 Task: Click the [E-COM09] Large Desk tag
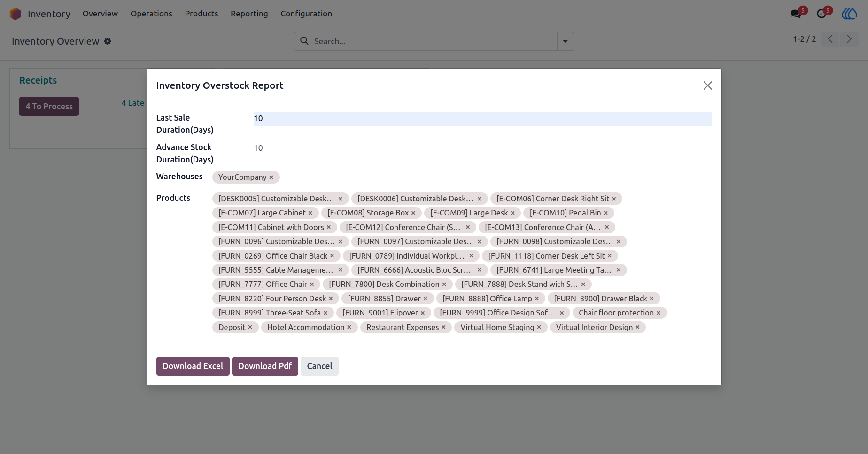pos(473,213)
